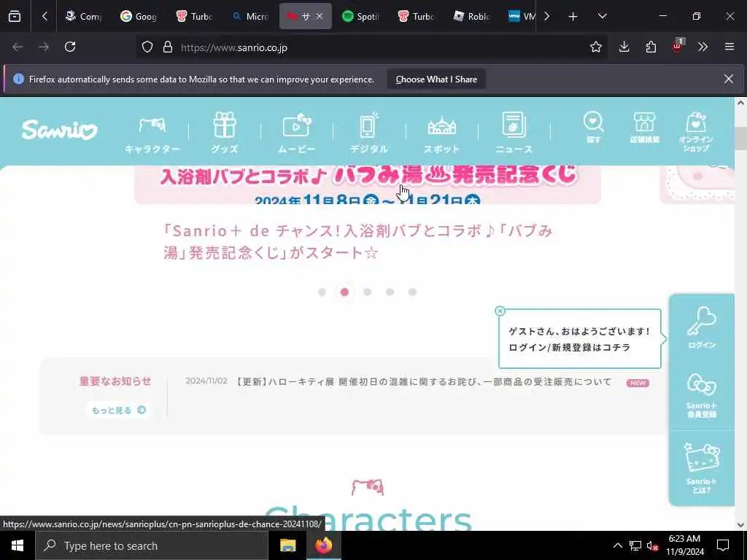Click the 重要なお知らせ heading
Image resolution: width=747 pixels, height=560 pixels.
click(115, 381)
